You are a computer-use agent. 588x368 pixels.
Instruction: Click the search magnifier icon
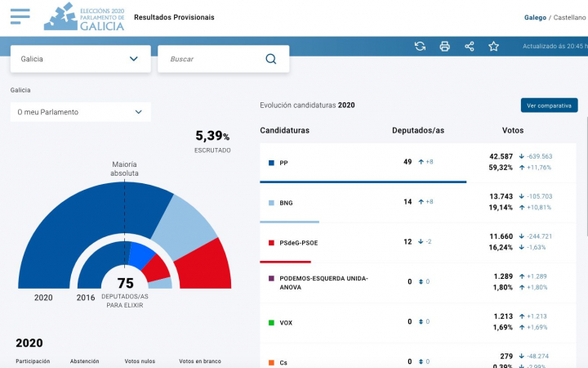(271, 59)
